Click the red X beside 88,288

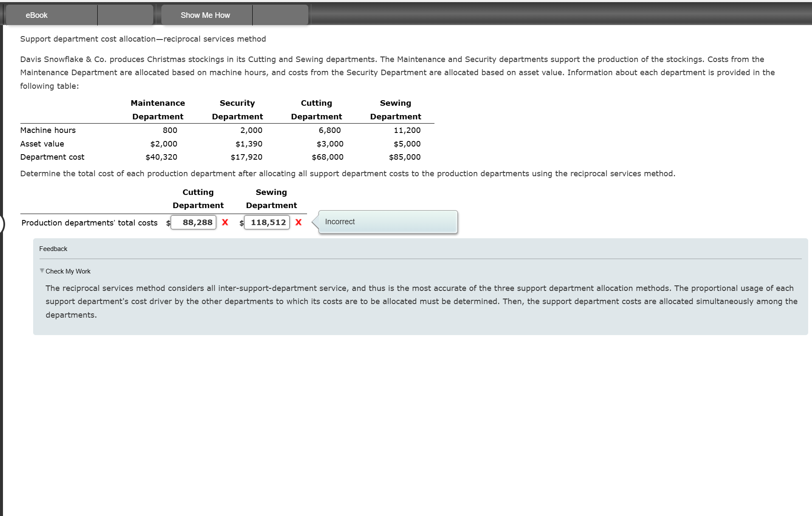click(225, 222)
